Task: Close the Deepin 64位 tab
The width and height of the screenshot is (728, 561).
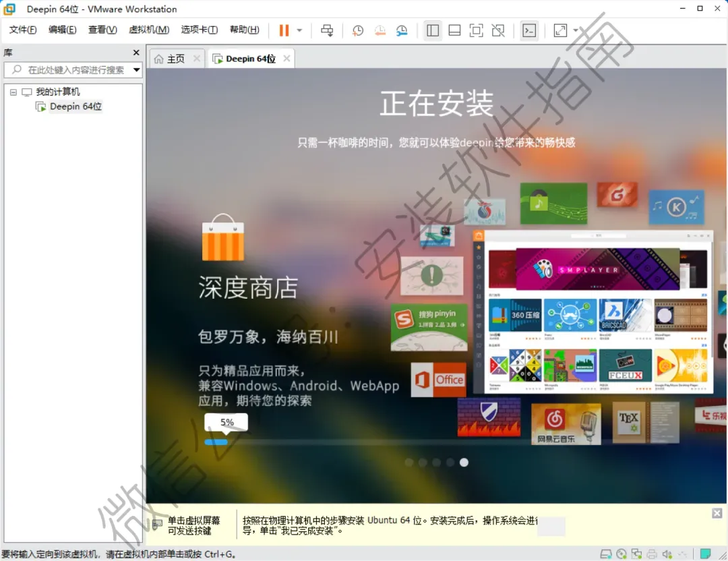Action: point(287,59)
